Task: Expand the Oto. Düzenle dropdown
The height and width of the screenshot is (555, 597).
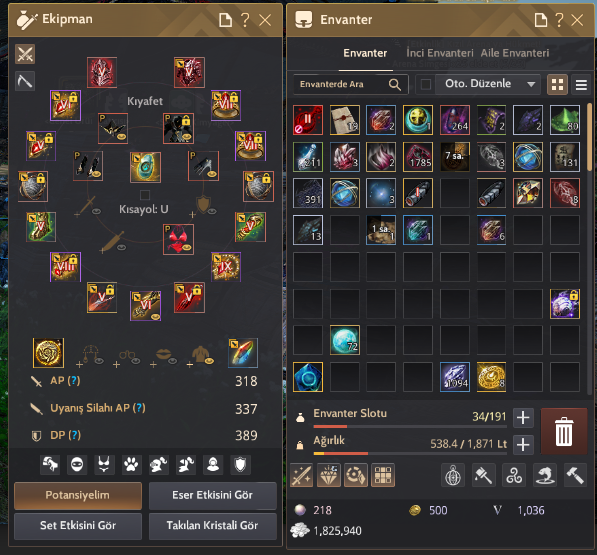Action: click(531, 84)
